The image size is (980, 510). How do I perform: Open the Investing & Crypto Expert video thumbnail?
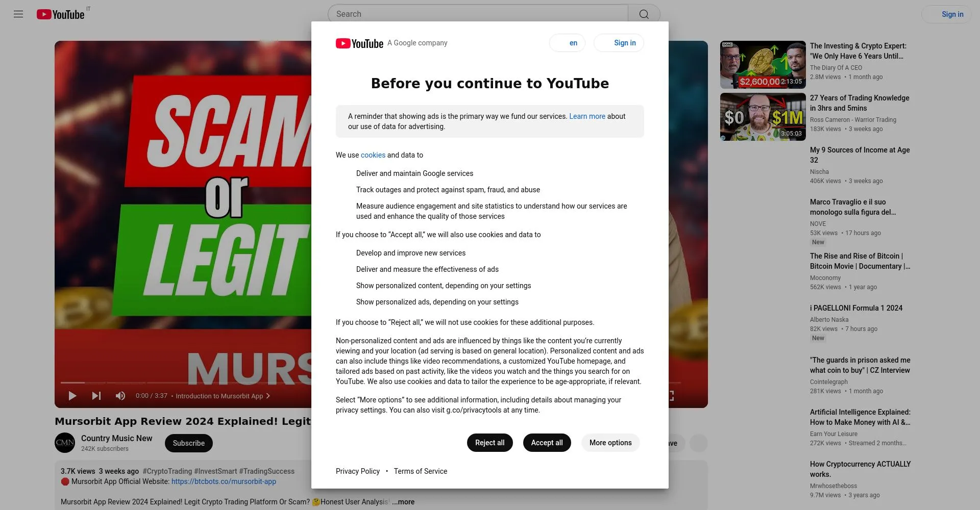[763, 65]
